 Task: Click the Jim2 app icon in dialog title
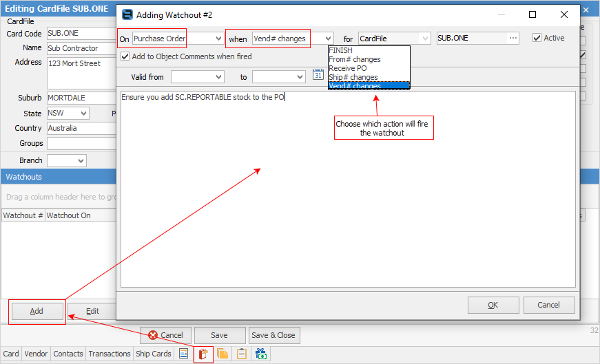point(127,14)
